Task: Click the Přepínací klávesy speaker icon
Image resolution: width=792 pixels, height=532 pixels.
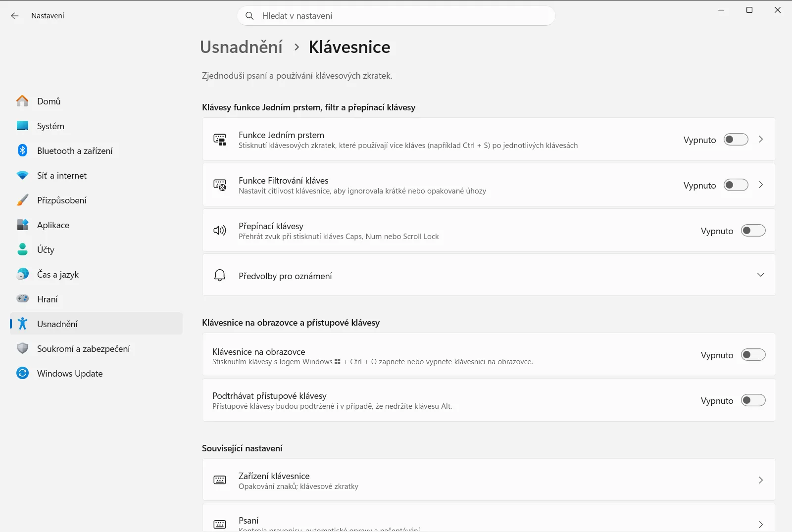Action: pyautogui.click(x=220, y=231)
